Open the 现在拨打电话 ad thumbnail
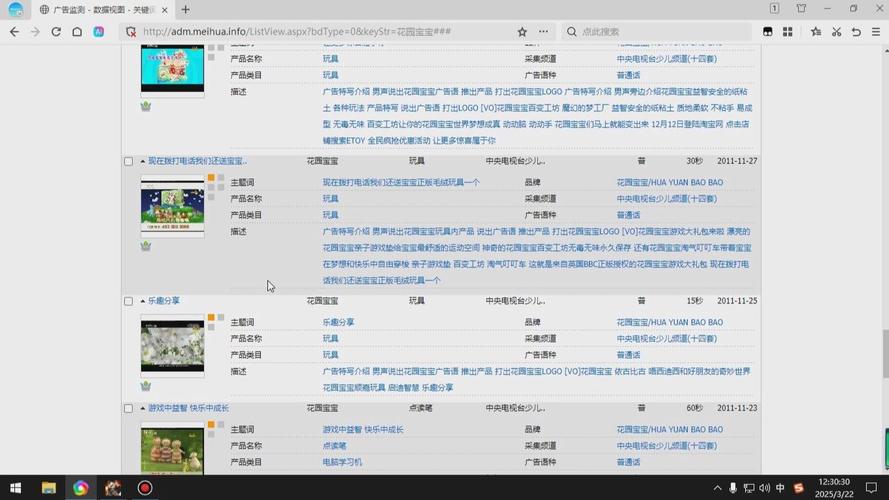 click(172, 206)
